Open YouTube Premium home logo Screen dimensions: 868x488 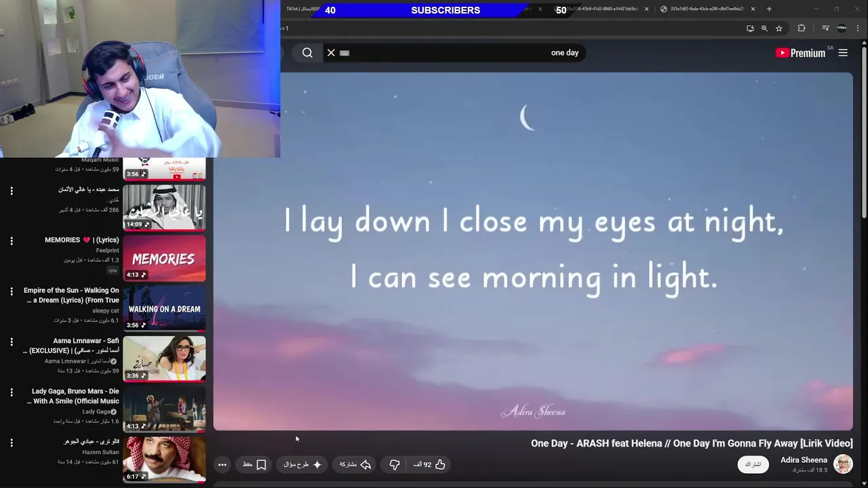click(x=800, y=53)
